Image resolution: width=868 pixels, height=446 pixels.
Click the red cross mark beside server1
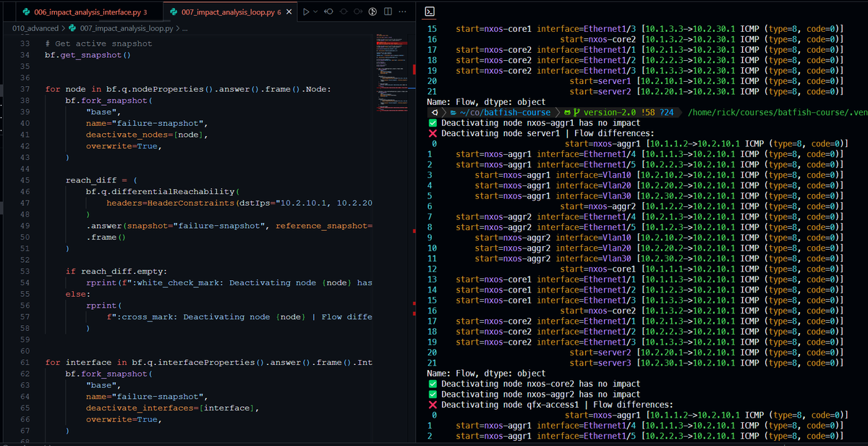click(432, 133)
